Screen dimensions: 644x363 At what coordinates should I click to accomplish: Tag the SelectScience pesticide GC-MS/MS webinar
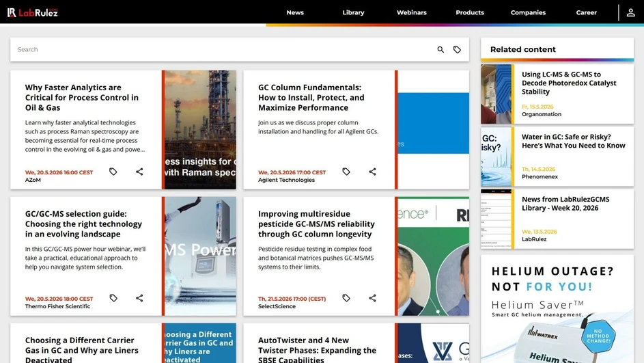click(346, 298)
